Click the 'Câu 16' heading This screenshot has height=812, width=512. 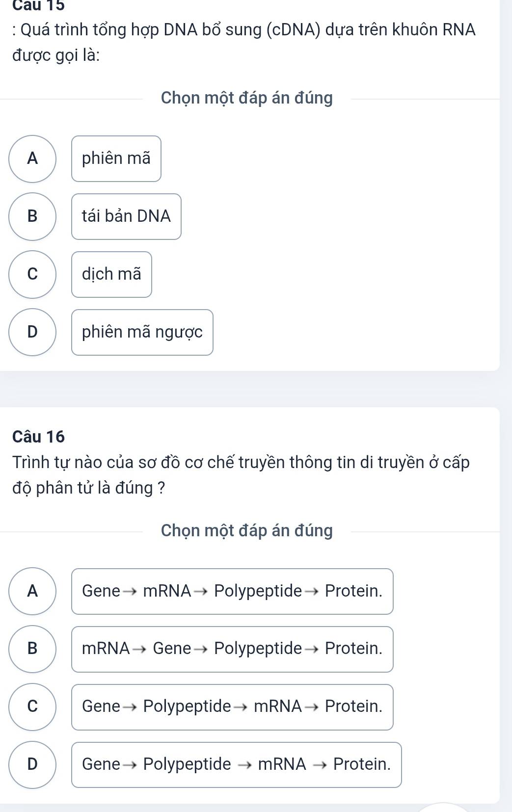(39, 436)
